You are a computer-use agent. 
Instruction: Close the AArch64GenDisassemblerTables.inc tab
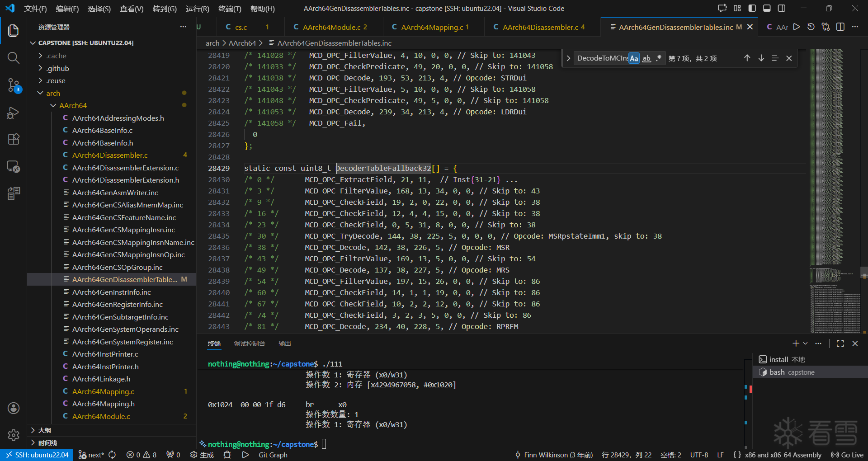pyautogui.click(x=750, y=27)
